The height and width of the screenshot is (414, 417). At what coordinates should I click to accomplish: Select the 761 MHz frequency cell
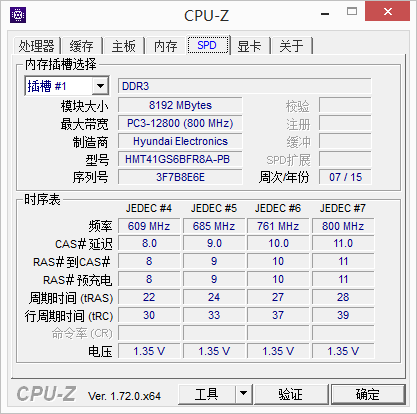click(x=278, y=226)
